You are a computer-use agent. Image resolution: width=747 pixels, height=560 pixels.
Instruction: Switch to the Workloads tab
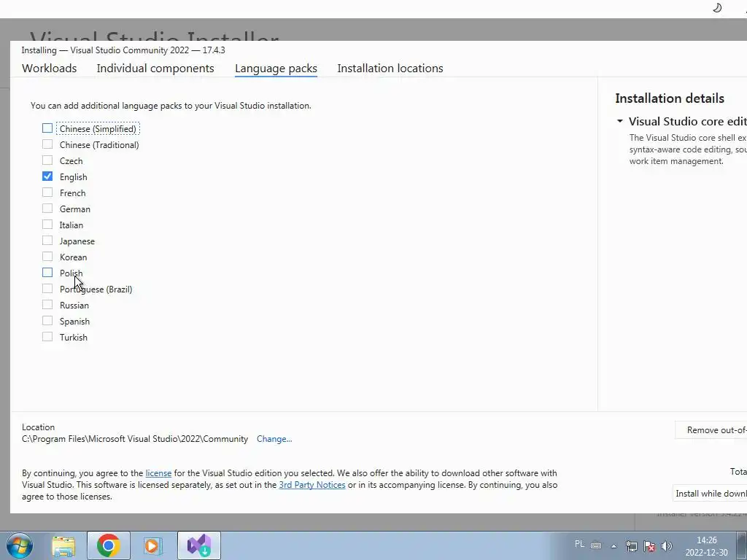click(49, 68)
